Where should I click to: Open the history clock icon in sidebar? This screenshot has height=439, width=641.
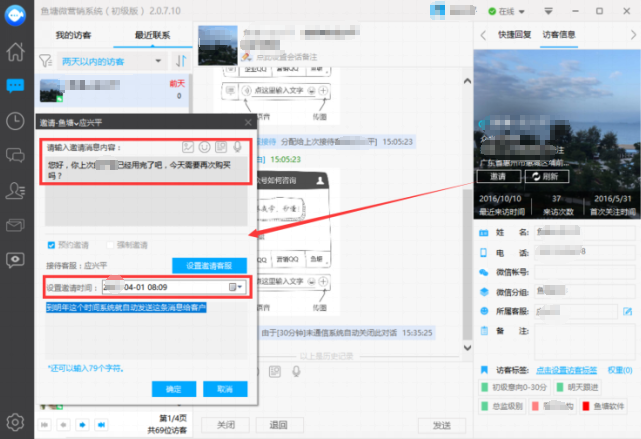[x=15, y=121]
